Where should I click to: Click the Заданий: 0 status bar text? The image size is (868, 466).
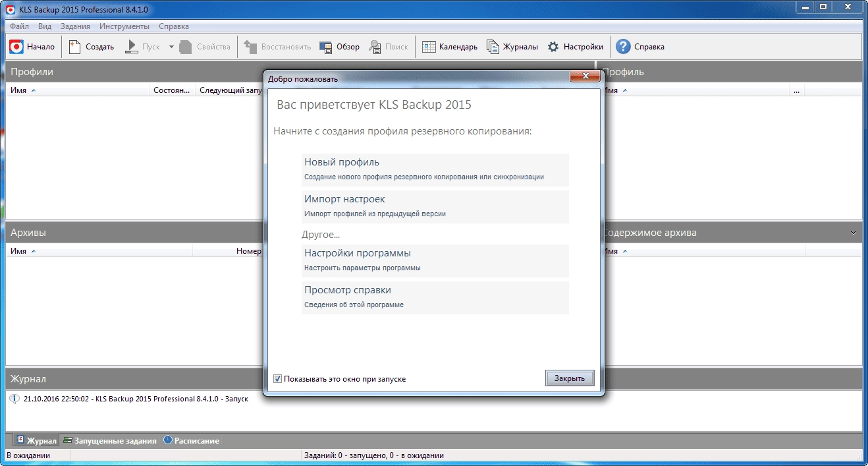coord(373,455)
